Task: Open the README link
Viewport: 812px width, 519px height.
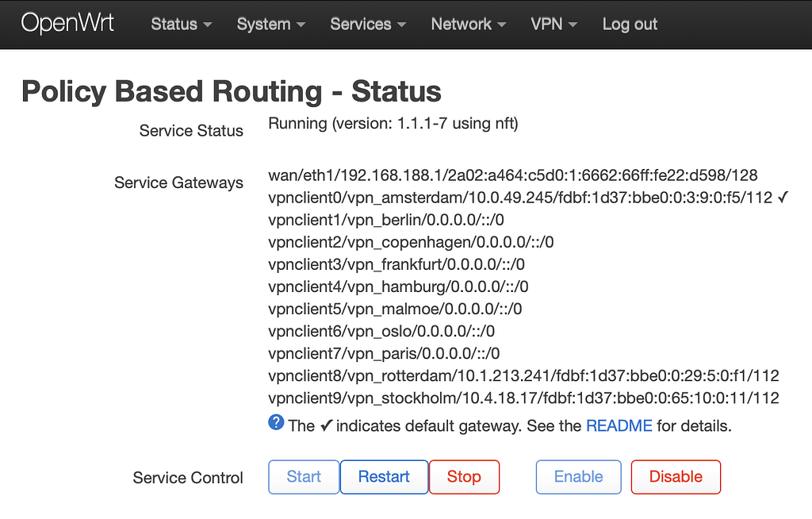Action: pos(618,425)
